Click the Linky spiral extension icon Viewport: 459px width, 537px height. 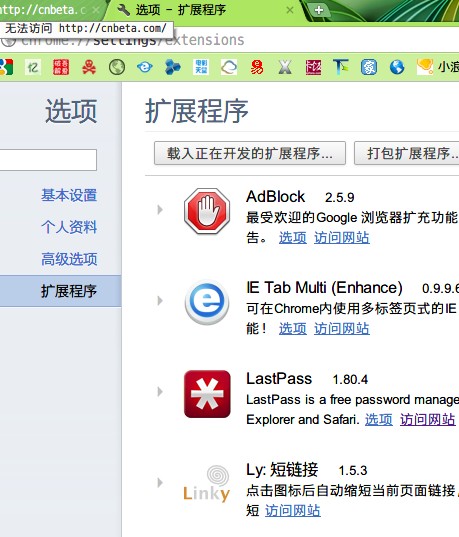coord(207,483)
